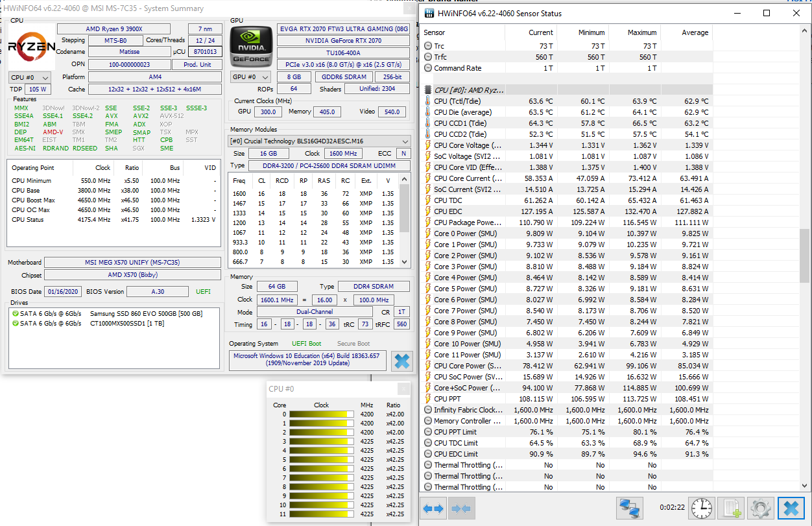
Task: Click the down arrow of memory timings scrollbar
Action: pyautogui.click(x=405, y=261)
